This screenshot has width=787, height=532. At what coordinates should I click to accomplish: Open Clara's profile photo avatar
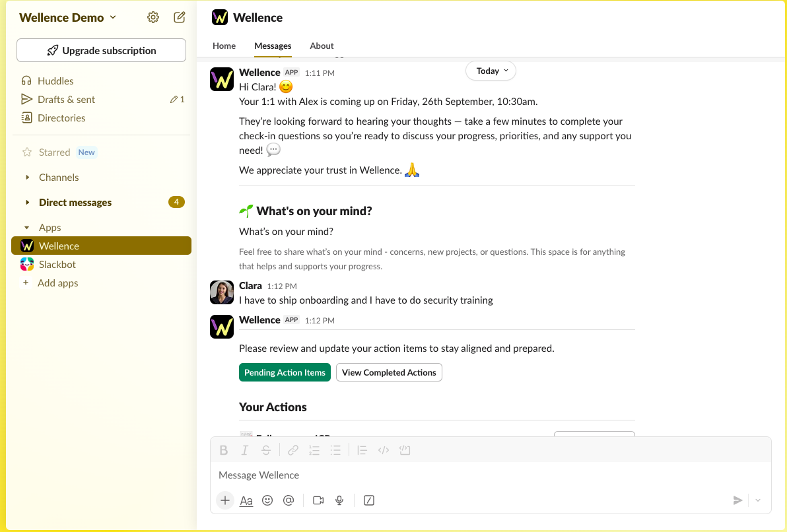point(221,292)
